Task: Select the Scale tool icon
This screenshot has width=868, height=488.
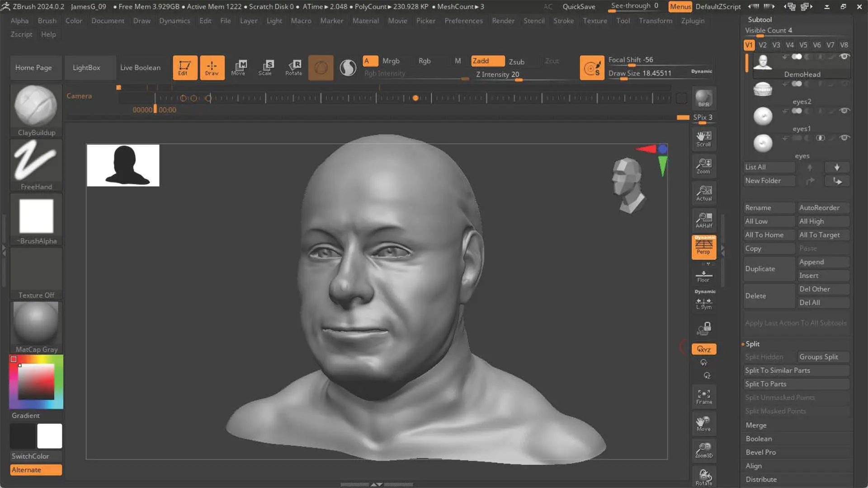Action: pos(266,67)
